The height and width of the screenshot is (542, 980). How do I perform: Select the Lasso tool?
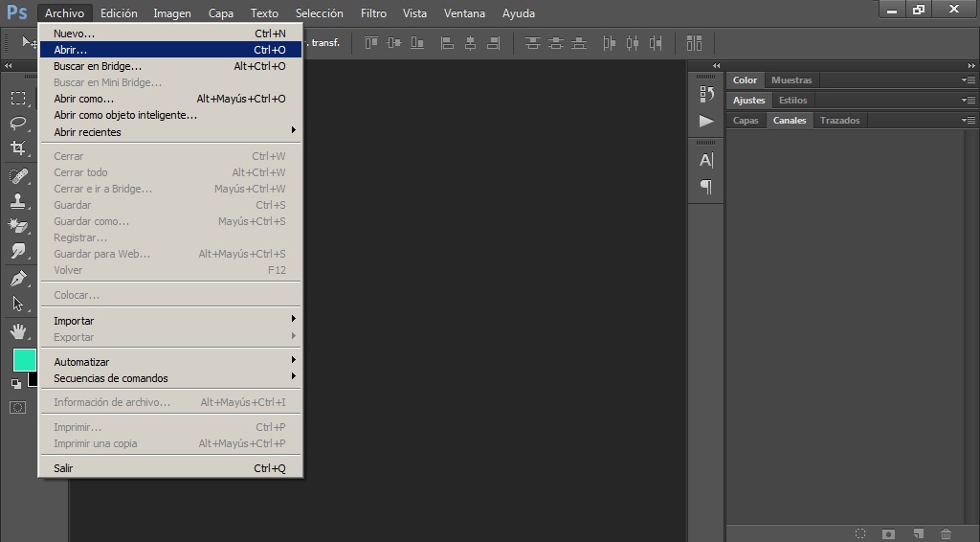18,124
